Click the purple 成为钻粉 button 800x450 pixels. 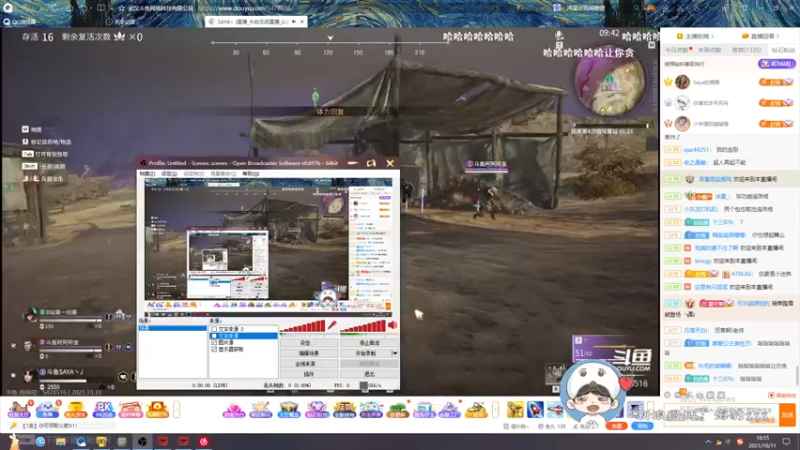(x=777, y=64)
